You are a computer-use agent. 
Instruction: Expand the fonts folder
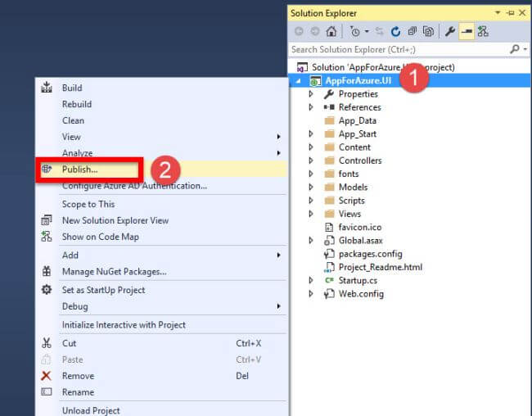(x=311, y=174)
